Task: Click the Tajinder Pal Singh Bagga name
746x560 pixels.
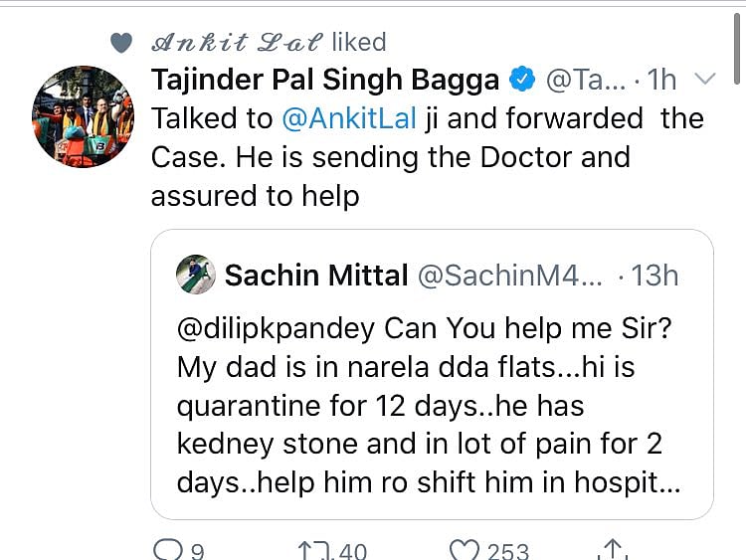Action: click(326, 79)
